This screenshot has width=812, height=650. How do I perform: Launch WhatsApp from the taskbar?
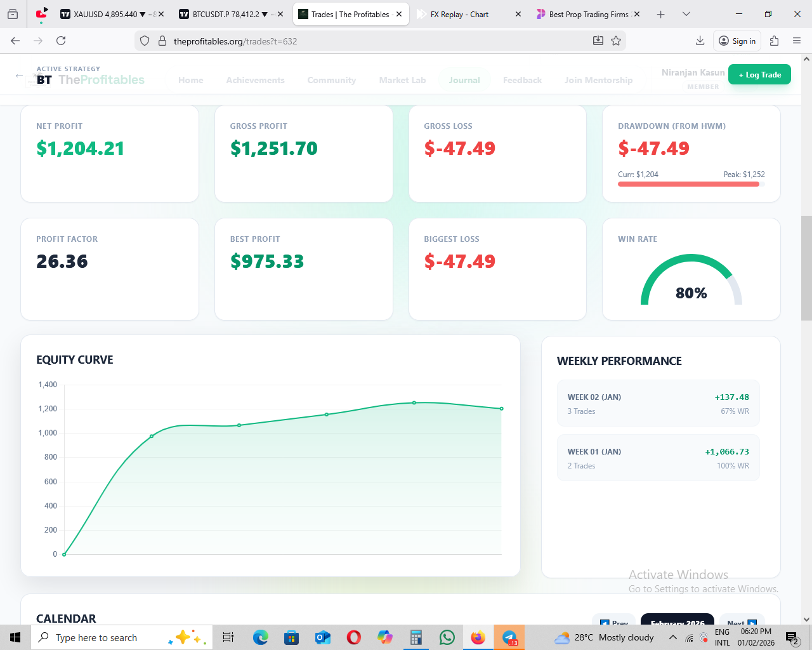click(447, 637)
